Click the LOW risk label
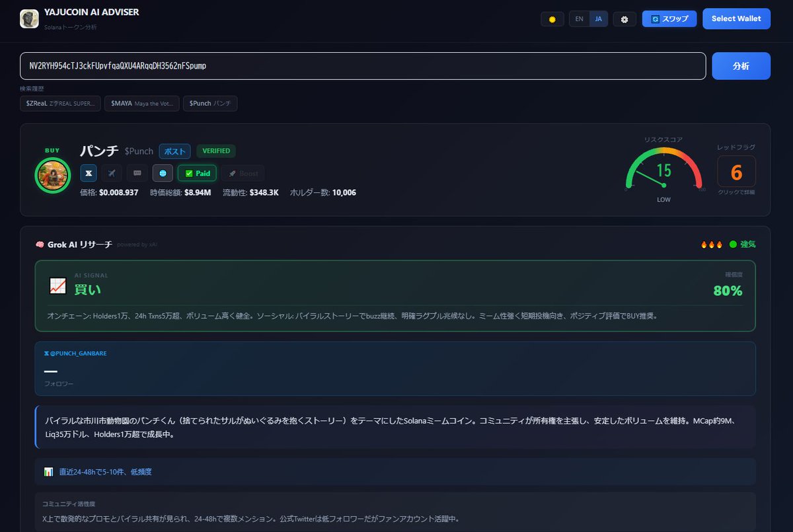 click(x=663, y=200)
